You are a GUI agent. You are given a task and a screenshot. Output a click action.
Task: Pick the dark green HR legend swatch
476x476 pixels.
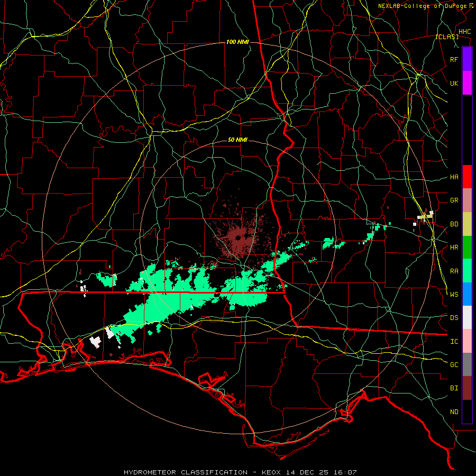[467, 248]
